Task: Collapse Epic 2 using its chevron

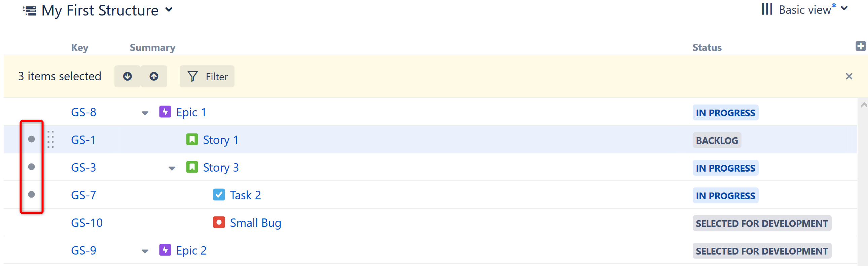Action: 145,251
